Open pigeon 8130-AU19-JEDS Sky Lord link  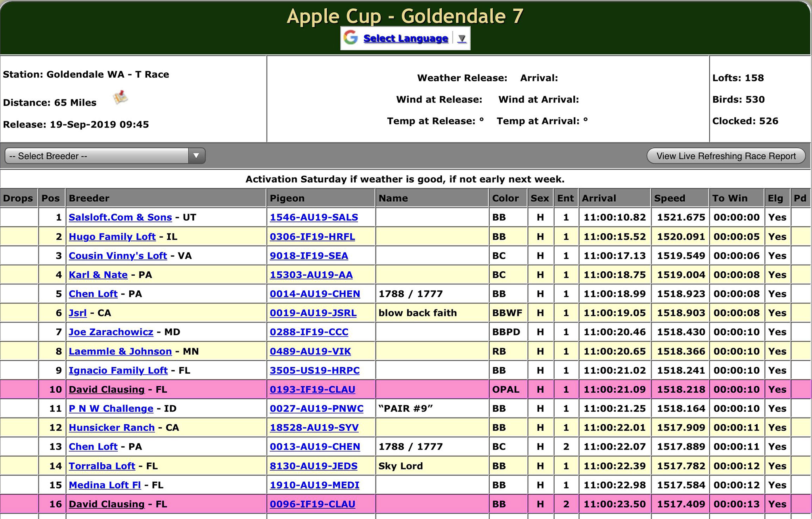(x=314, y=466)
